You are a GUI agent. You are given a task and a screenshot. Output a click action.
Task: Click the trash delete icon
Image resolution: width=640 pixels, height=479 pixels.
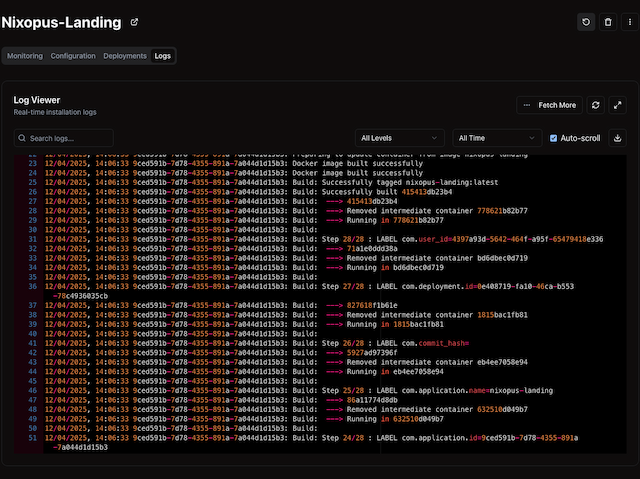coord(608,22)
